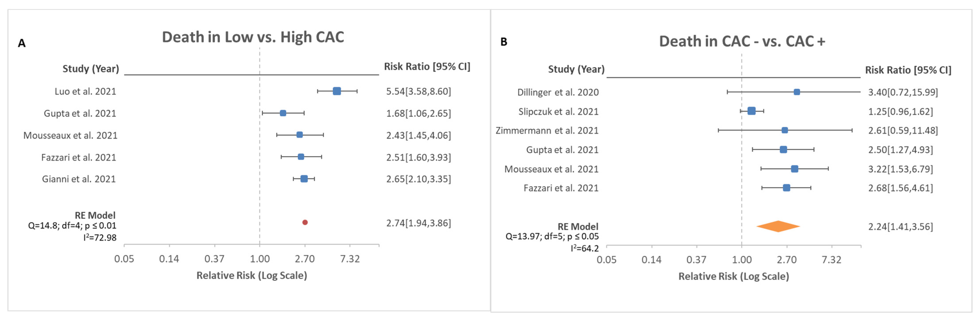Viewport: 980px width, 320px height.
Task: Select the Luo et al. 2021 study label
Action: pos(85,91)
